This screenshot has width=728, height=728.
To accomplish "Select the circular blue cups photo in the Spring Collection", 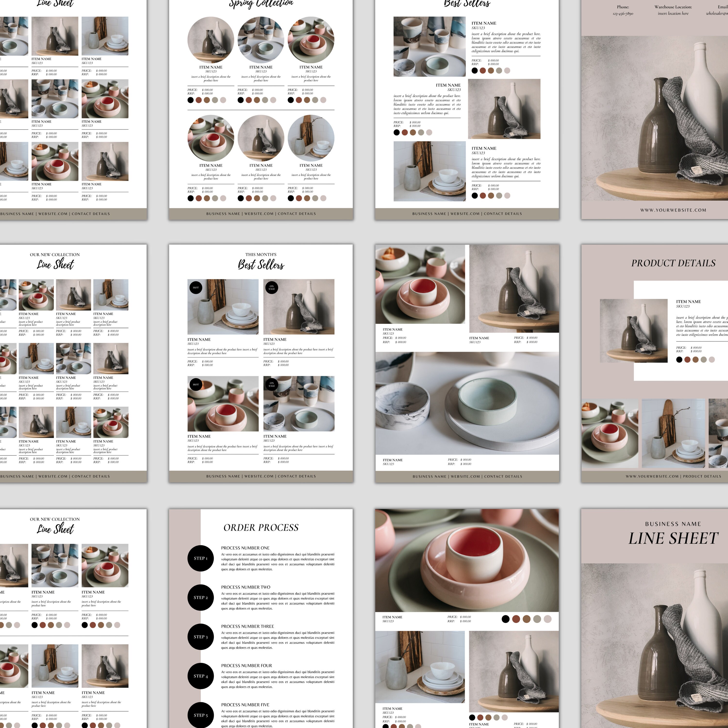I will 261,40.
